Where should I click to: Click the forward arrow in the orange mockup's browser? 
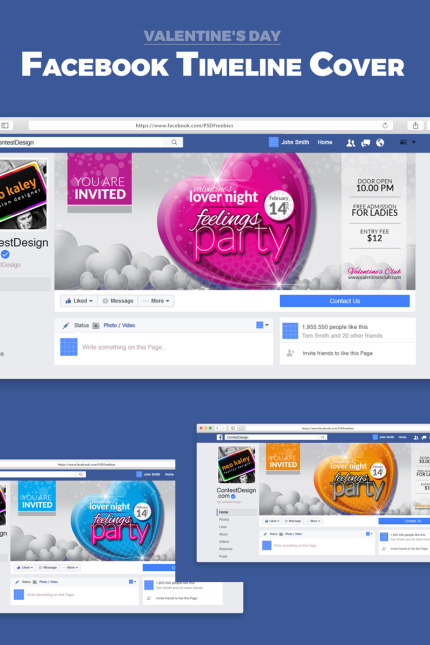click(224, 428)
